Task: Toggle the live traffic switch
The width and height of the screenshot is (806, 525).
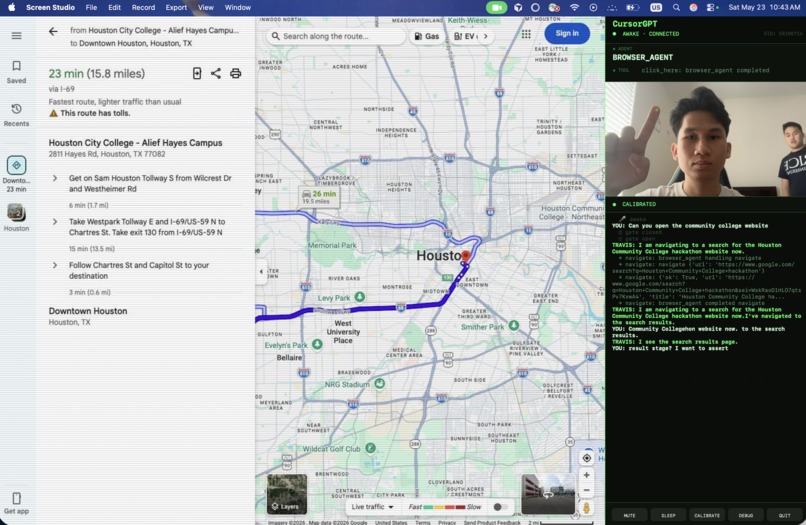Action: 500,507
